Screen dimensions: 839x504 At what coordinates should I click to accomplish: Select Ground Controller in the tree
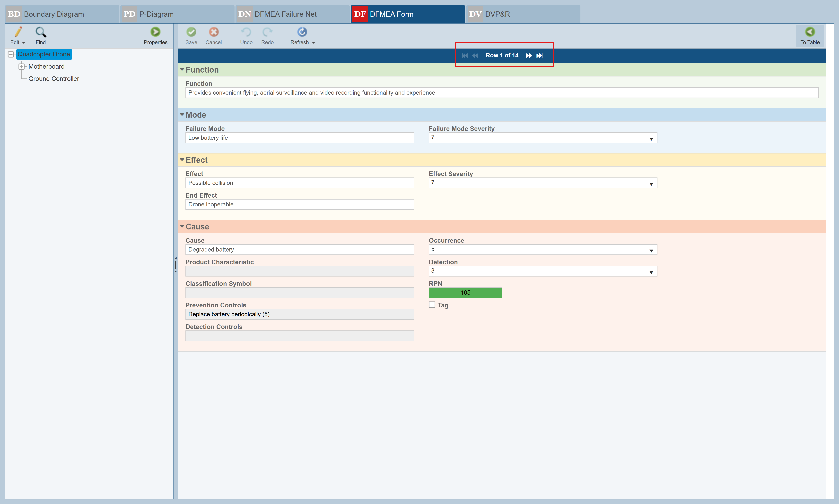click(x=54, y=79)
